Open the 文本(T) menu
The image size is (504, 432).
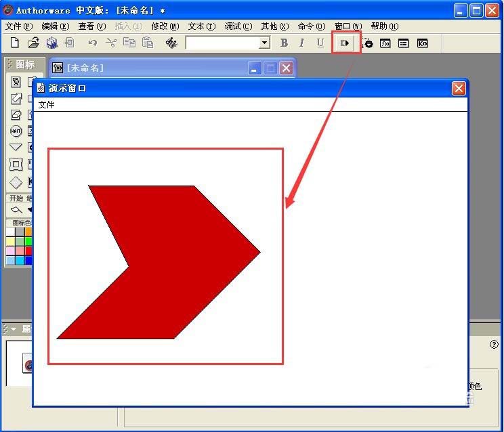point(202,26)
